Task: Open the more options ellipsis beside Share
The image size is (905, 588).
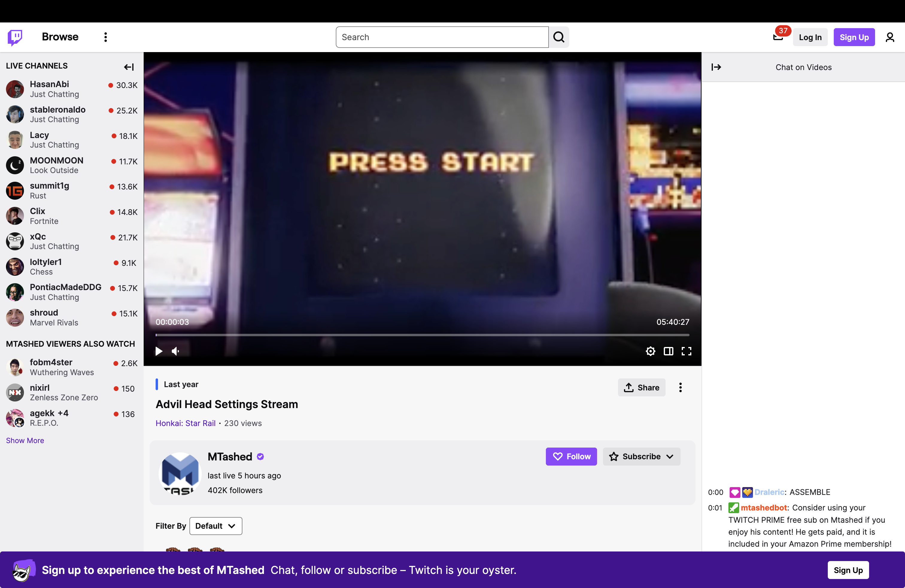Action: pos(680,387)
